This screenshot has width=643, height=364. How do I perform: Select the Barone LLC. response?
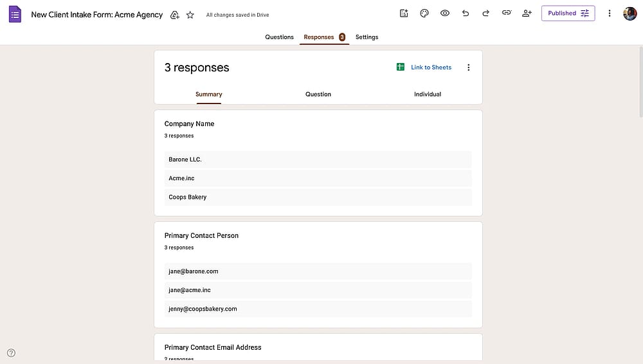318,159
